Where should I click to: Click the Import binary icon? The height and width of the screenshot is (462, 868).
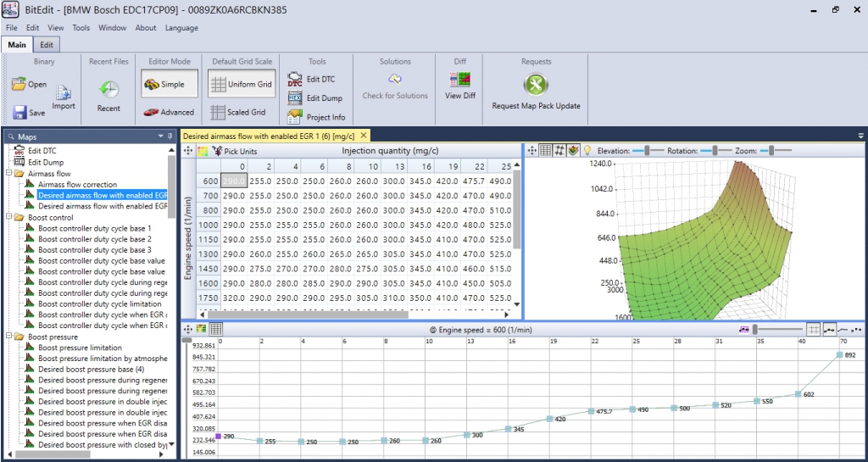coord(63,92)
